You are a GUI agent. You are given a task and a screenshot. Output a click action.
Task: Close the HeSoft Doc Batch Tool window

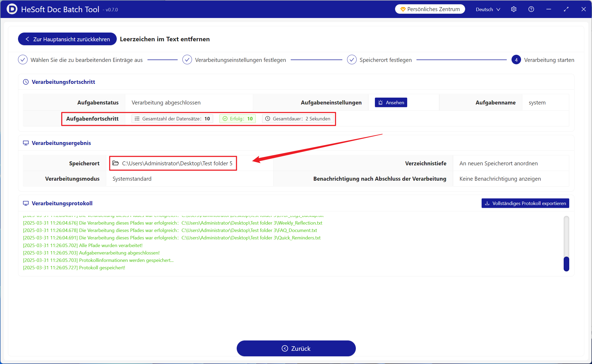click(584, 9)
